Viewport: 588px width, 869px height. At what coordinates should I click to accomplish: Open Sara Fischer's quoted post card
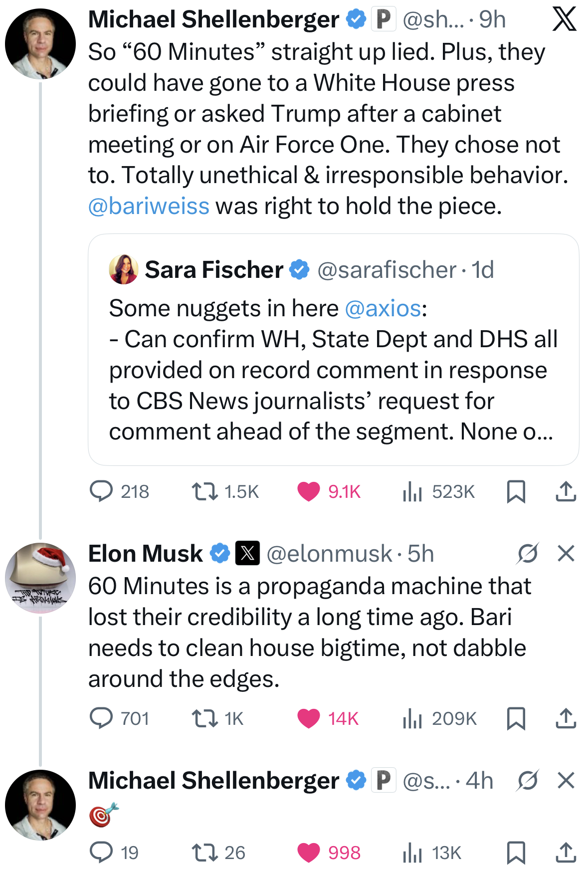click(333, 379)
